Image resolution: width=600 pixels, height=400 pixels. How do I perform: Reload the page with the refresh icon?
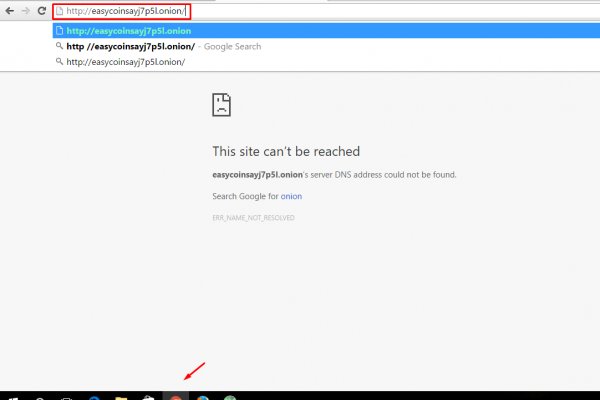pos(41,11)
